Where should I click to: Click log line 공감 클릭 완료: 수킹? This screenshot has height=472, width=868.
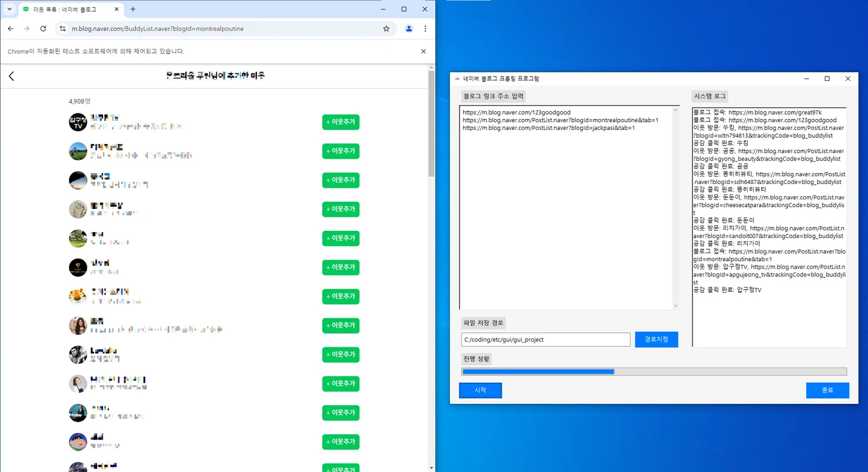[721, 143]
